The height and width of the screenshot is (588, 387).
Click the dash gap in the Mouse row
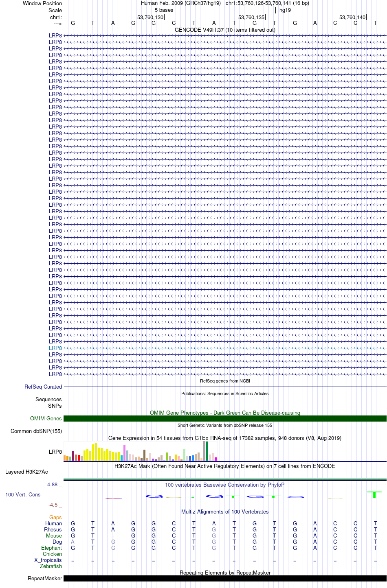pos(113,536)
